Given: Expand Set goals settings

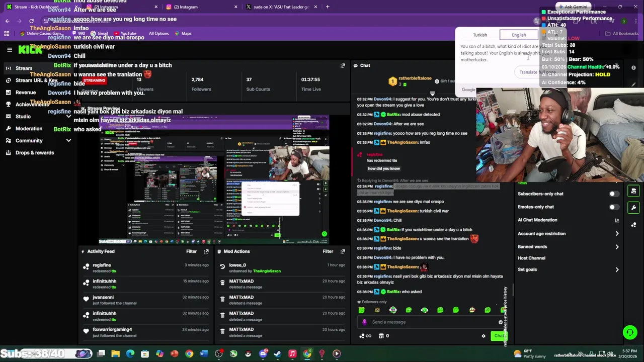Looking at the screenshot, I should tap(617, 269).
